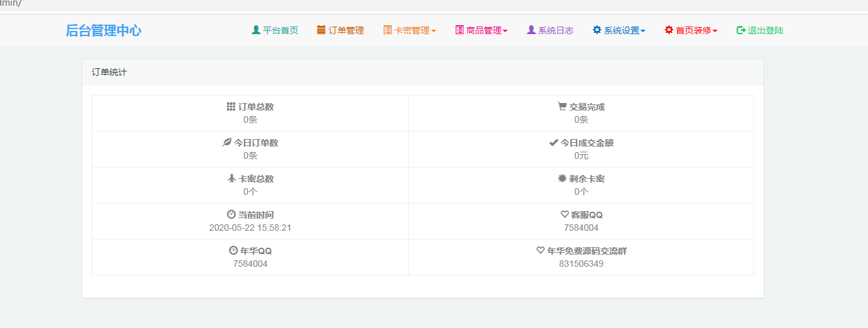Viewport: 868px width, 328px height.
Task: Go to 平台首页 in the navbar
Action: pyautogui.click(x=281, y=30)
